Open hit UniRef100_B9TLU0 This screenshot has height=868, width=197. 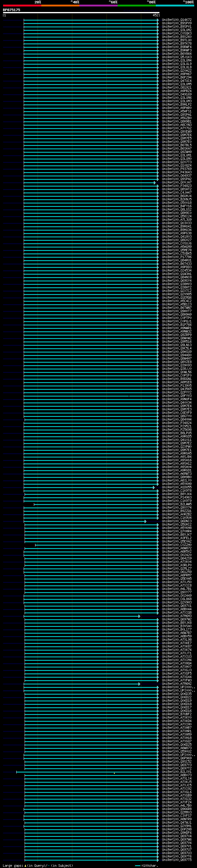click(x=176, y=40)
